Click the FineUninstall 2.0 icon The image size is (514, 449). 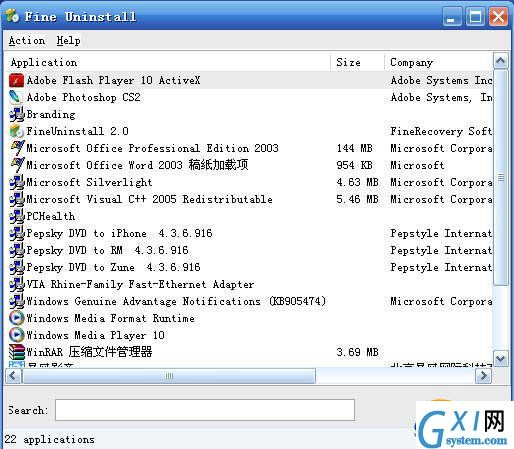[16, 131]
